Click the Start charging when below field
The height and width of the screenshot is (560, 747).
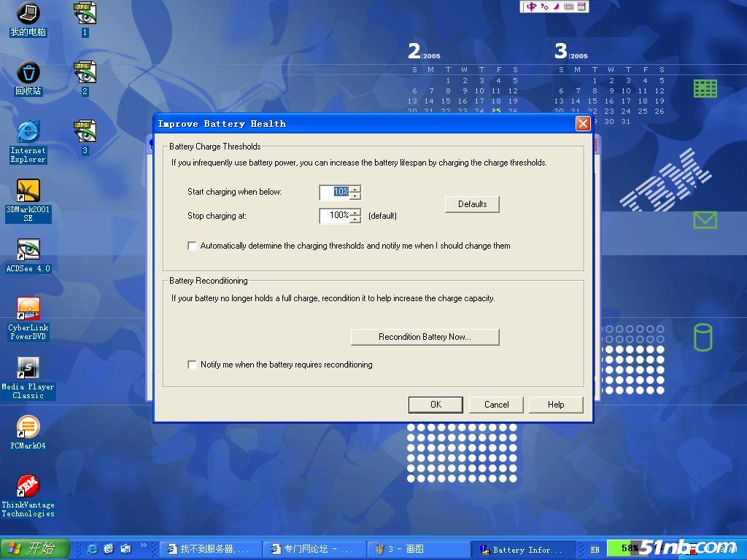point(335,192)
